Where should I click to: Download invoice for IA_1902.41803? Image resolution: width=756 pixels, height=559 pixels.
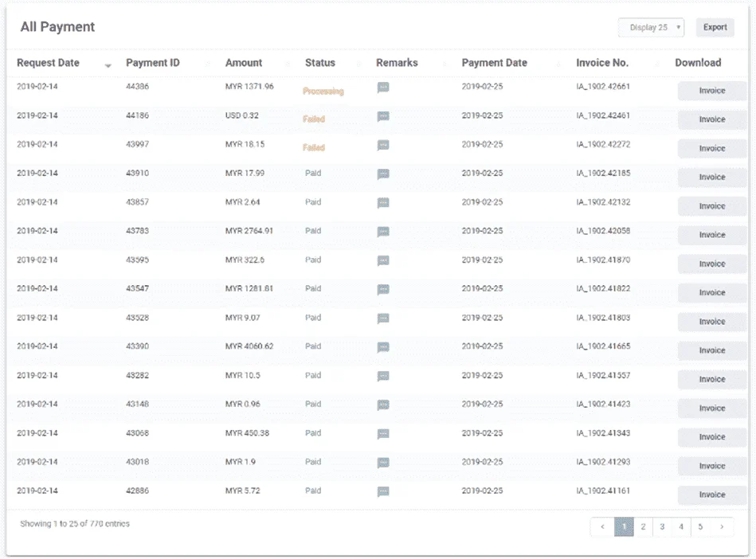click(x=711, y=322)
